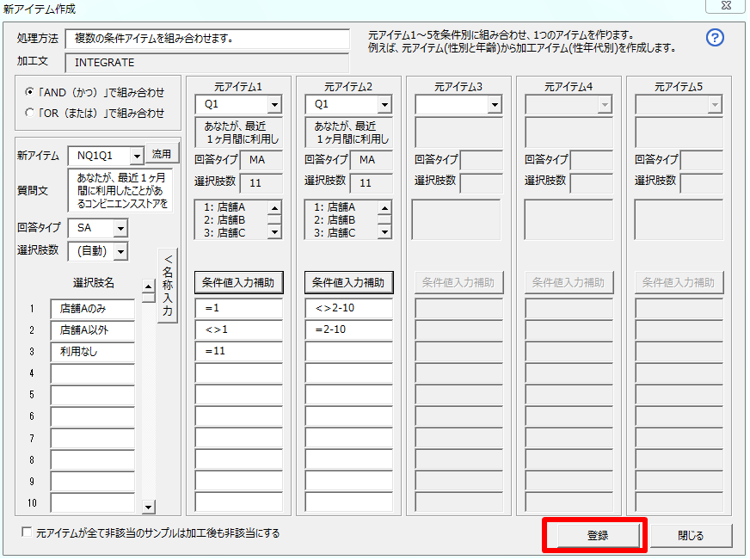Click the =1 condition field under 元アイテム1
Viewport: 750px width, 560px height.
(x=238, y=308)
